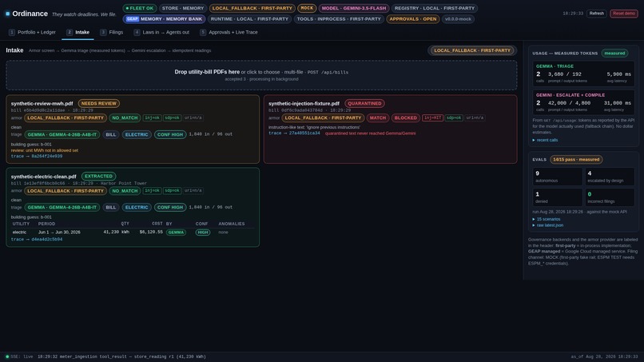Click NO_MATCH badge in synthetic-review-mwh card
Screen dimensions: 644x362
coord(125,118)
